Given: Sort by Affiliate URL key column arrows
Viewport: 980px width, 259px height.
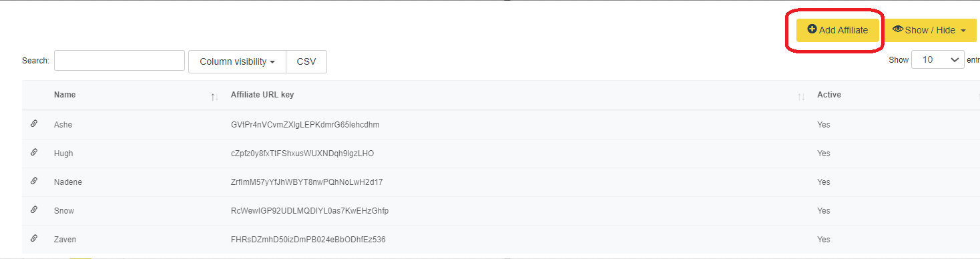Looking at the screenshot, I should (x=801, y=97).
